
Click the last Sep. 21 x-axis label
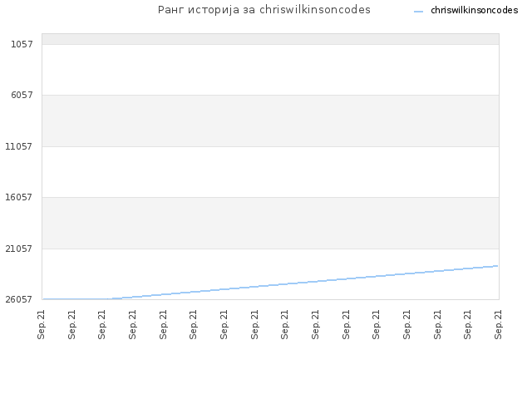pos(498,324)
